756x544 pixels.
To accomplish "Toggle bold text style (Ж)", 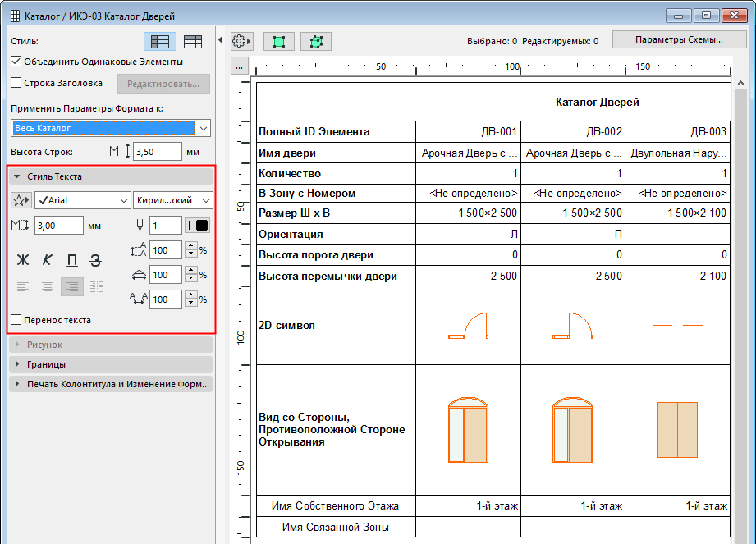I will (23, 260).
